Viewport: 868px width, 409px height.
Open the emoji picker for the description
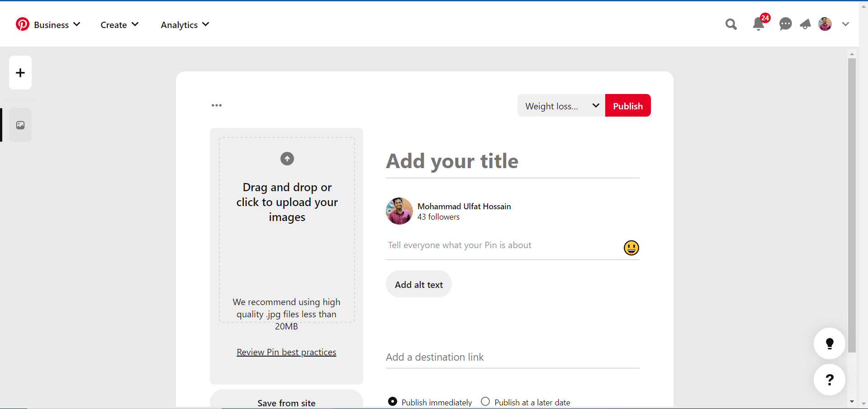pyautogui.click(x=631, y=248)
